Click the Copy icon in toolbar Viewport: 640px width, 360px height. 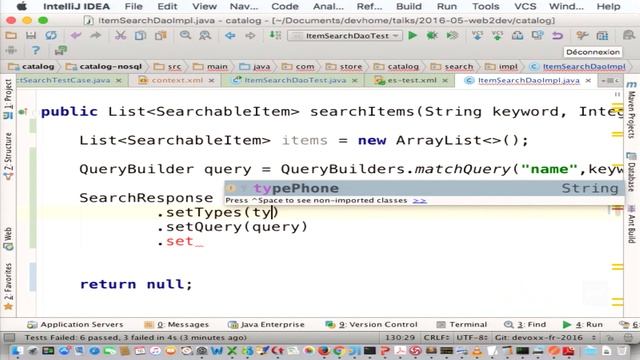point(140,36)
